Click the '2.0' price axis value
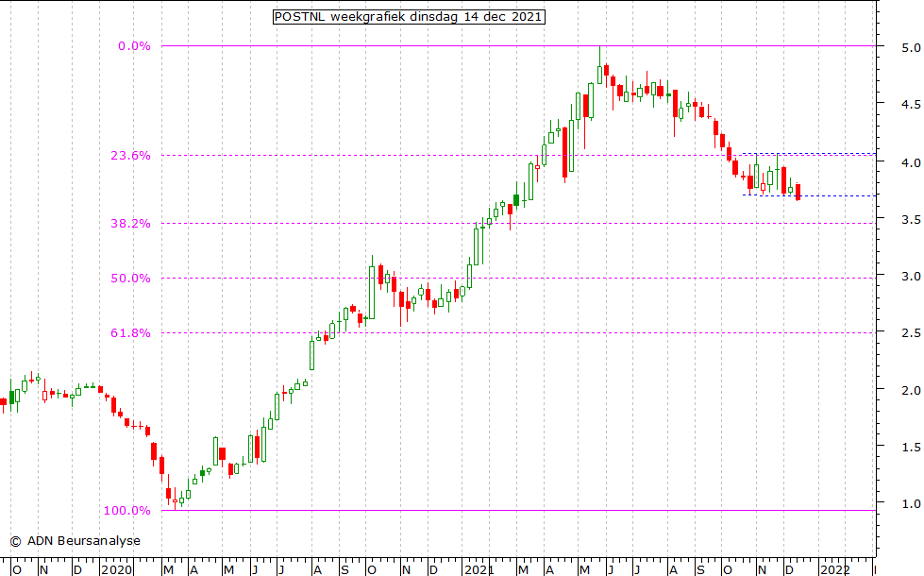The image size is (924, 576). tap(911, 390)
